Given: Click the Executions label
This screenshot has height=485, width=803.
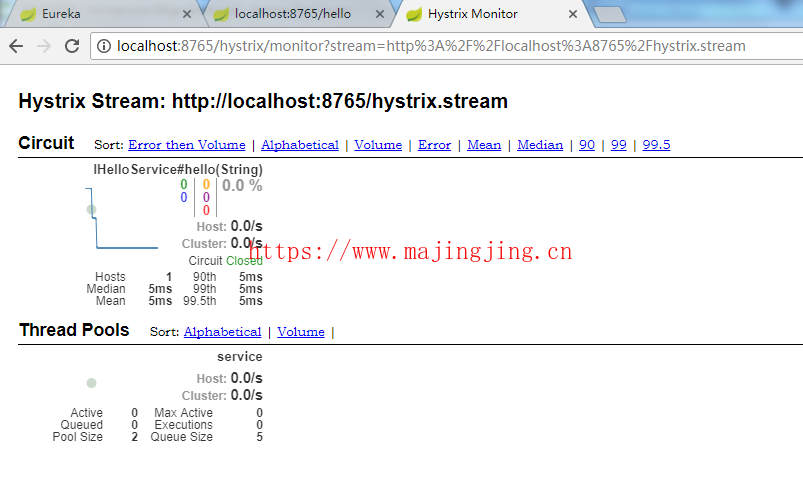Looking at the screenshot, I should pos(183,425).
